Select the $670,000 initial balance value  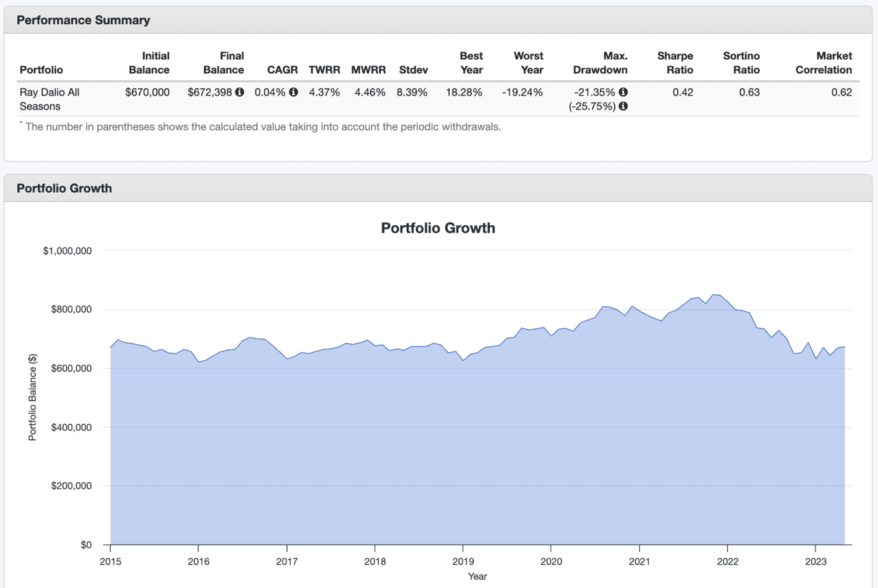pyautogui.click(x=147, y=92)
